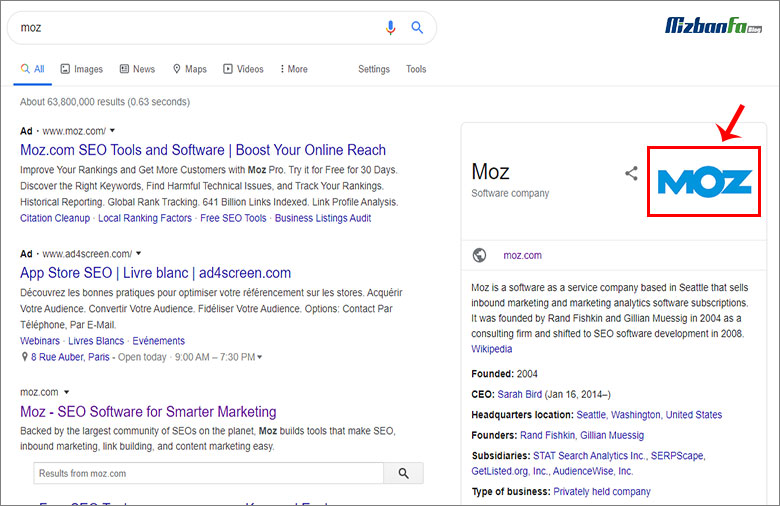Click the Seattle, Washington, United States link
The width and height of the screenshot is (780, 506).
click(x=649, y=414)
